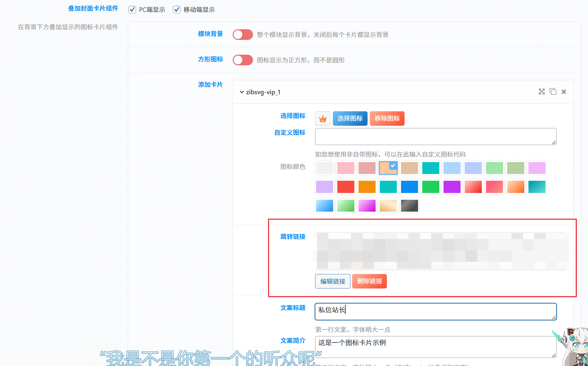Viewport: 588px width, 366px height.
Task: Collapse the zibsvg-vip_1 card chevron
Action: pyautogui.click(x=242, y=92)
